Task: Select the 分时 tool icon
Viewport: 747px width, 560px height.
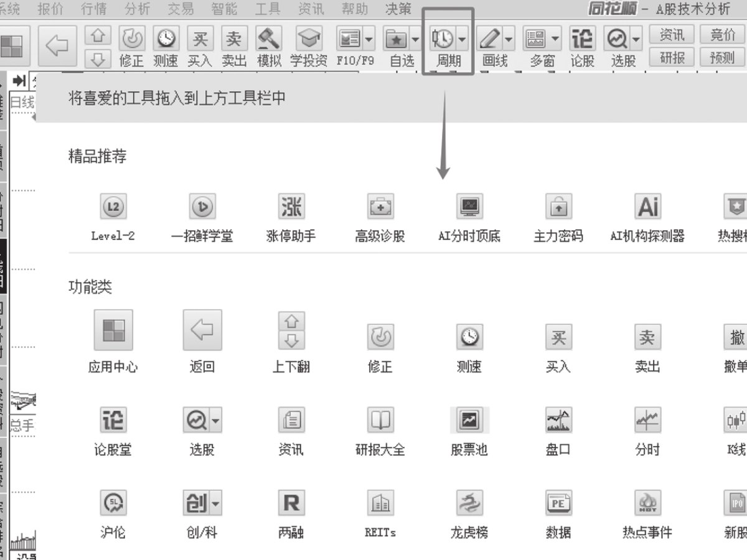Action: (x=647, y=420)
